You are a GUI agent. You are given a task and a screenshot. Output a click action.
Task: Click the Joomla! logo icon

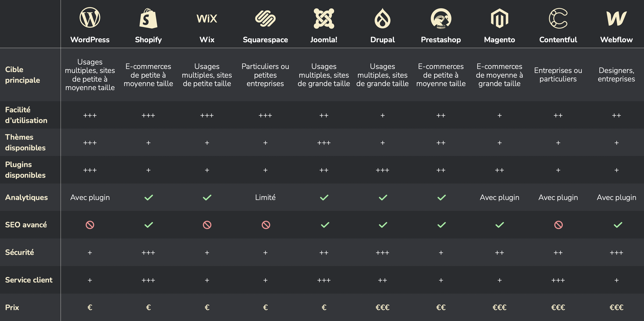(x=324, y=18)
